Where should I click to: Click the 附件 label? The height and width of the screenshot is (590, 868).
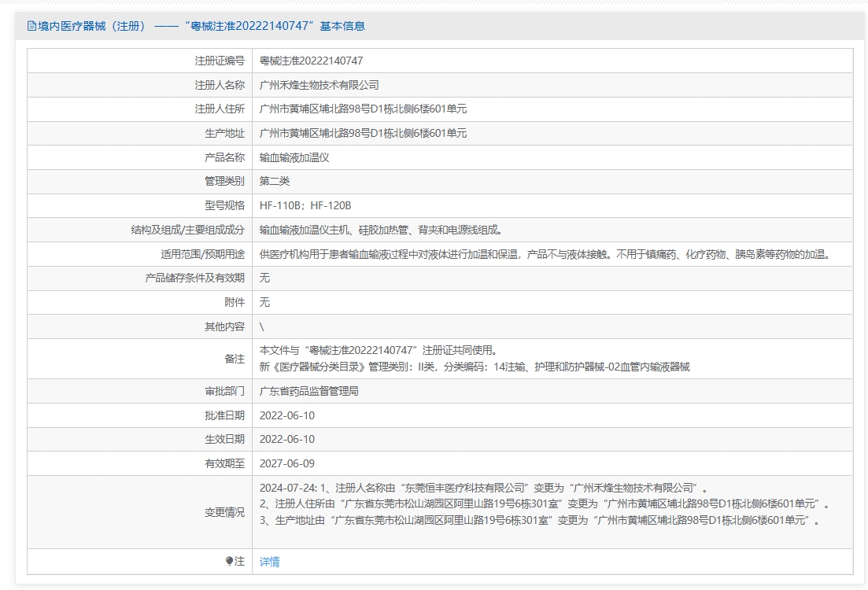pos(235,303)
